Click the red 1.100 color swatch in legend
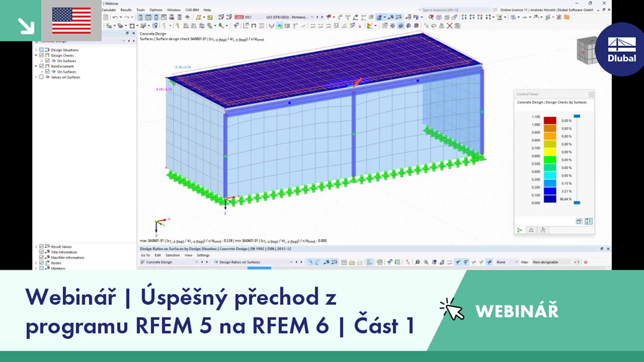Image resolution: width=644 pixels, height=362 pixels. coord(550,120)
